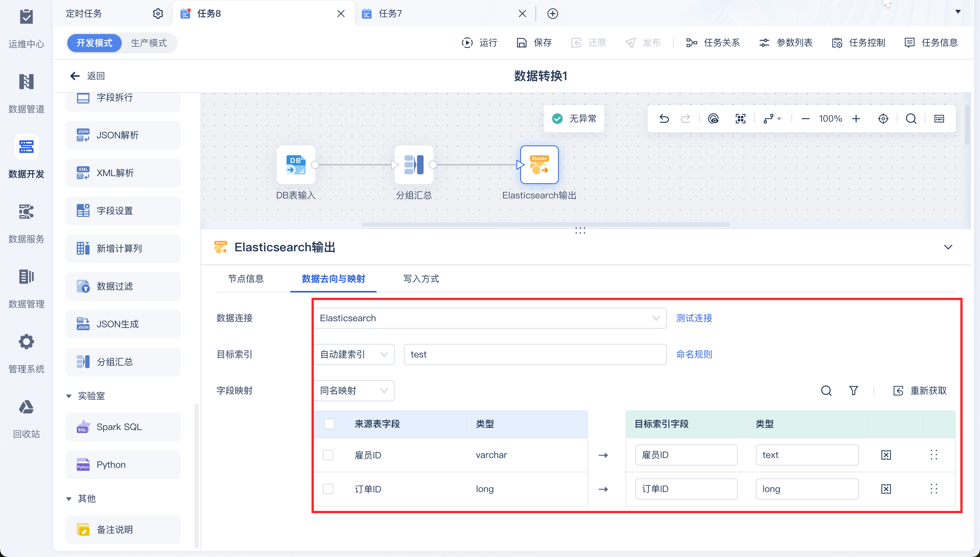The width and height of the screenshot is (980, 557).
Task: Collapse the 实验室 section
Action: tap(69, 396)
